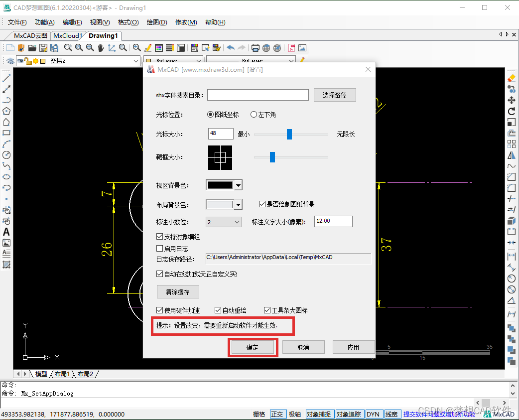Select the Polygon draw tool
This screenshot has width=519, height=420.
point(6,111)
